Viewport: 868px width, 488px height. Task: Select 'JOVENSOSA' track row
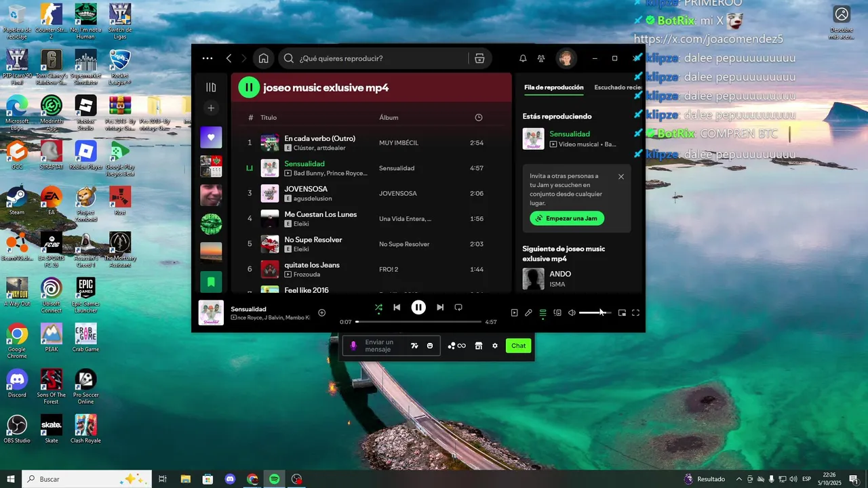[x=371, y=193]
